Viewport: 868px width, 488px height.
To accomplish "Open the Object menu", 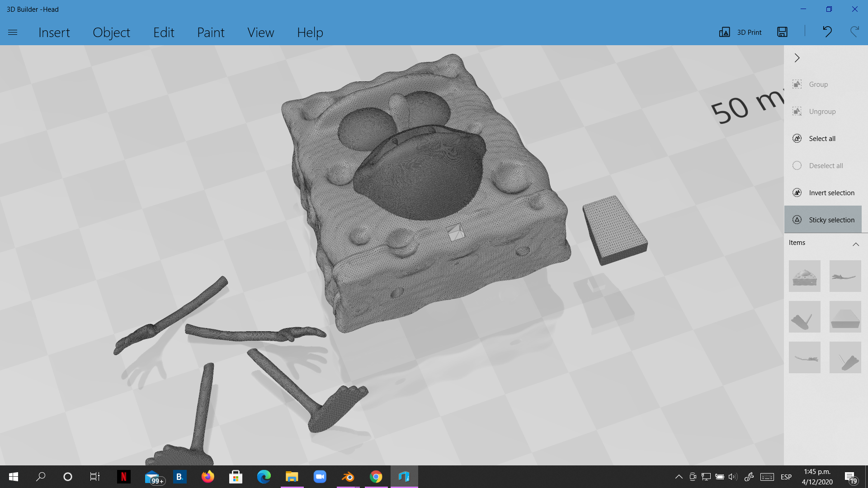I will coord(111,33).
